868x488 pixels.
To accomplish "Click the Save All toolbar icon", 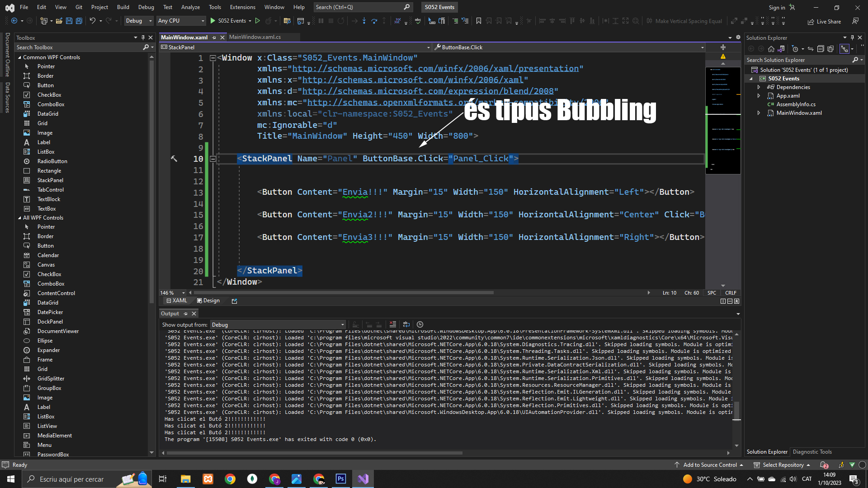I will pyautogui.click(x=79, y=21).
